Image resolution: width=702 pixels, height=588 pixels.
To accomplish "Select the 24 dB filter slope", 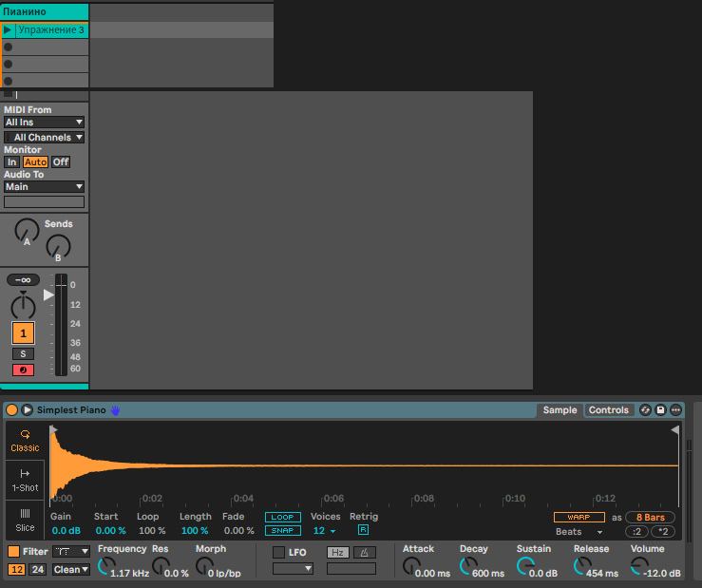I will (38, 570).
